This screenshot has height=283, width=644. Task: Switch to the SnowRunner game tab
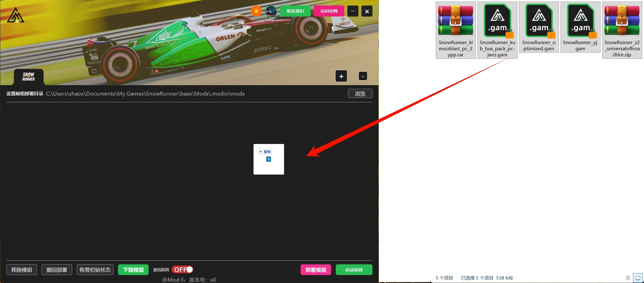(x=28, y=77)
